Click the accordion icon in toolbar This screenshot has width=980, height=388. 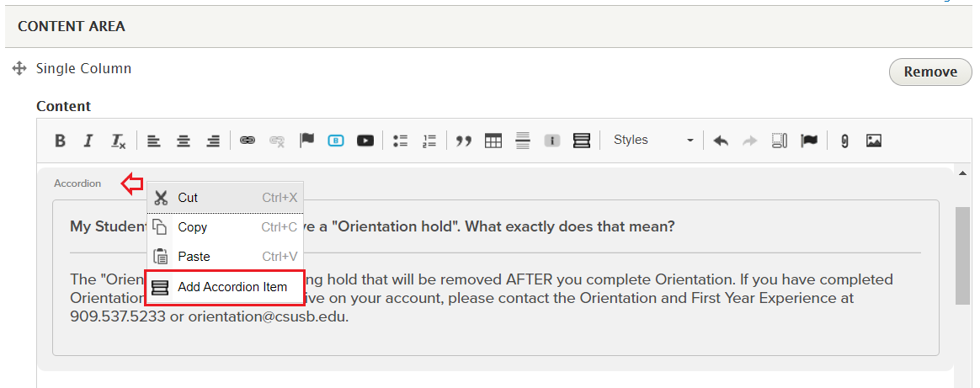581,141
